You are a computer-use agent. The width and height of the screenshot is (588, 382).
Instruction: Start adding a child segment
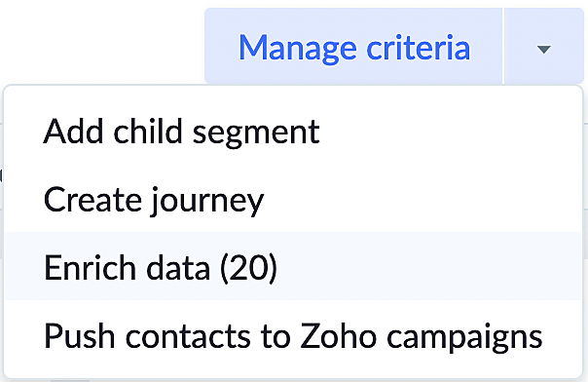293,131
